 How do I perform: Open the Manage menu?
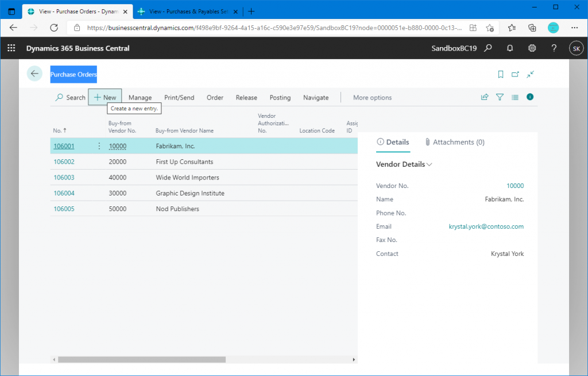(140, 97)
